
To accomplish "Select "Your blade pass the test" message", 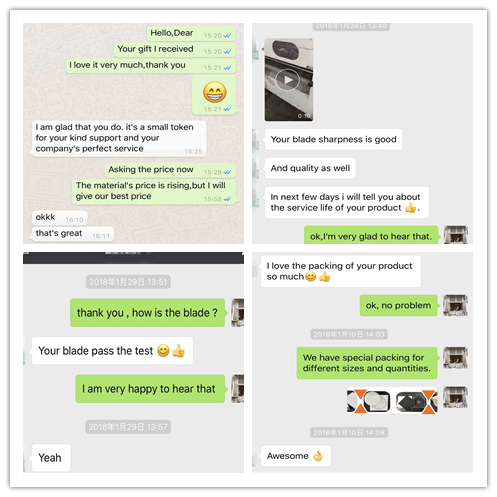I will (x=112, y=351).
